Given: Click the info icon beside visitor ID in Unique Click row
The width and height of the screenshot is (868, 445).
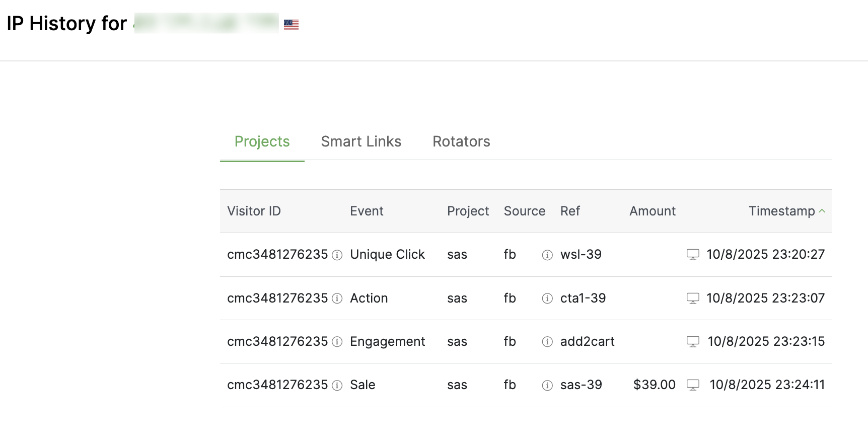Looking at the screenshot, I should click(337, 255).
